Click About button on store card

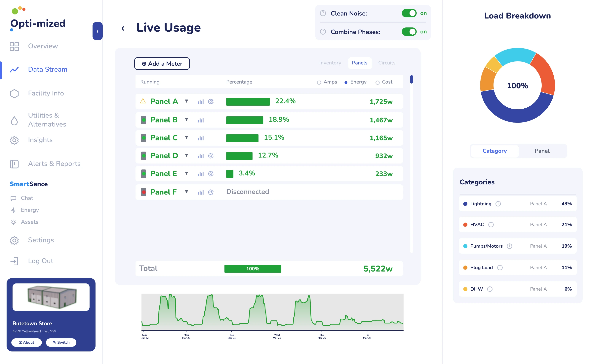26,342
